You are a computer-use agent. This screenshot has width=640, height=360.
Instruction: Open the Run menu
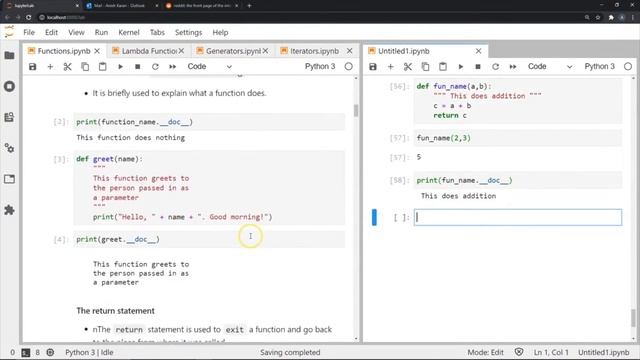click(x=101, y=32)
